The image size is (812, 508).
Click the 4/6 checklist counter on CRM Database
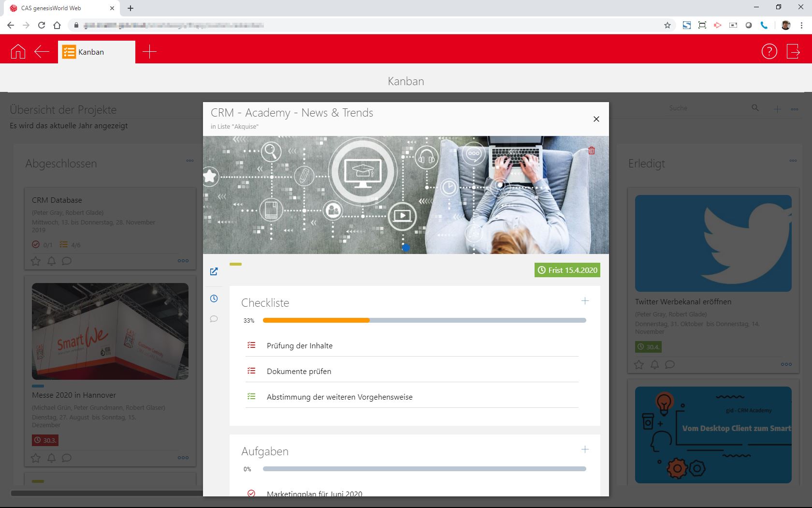click(70, 245)
